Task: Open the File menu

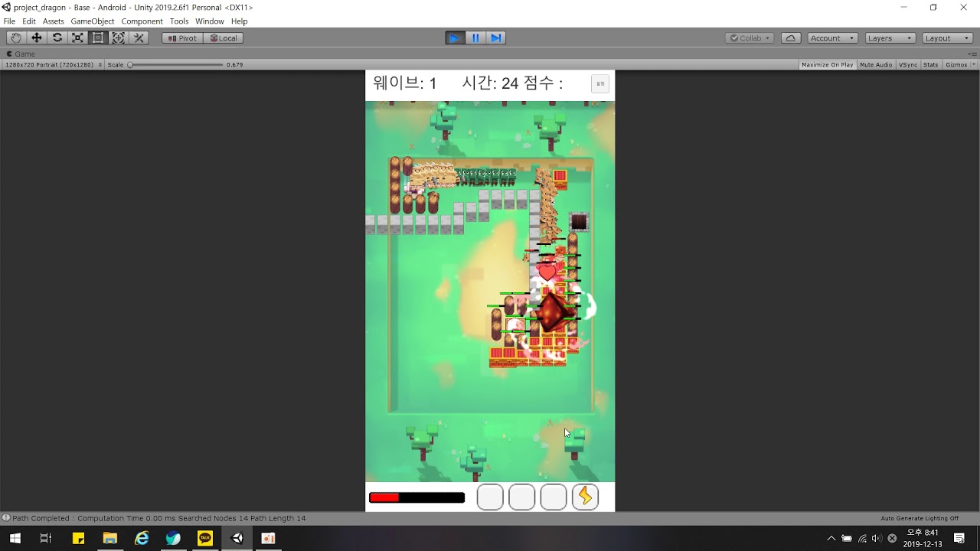Action: tap(9, 21)
